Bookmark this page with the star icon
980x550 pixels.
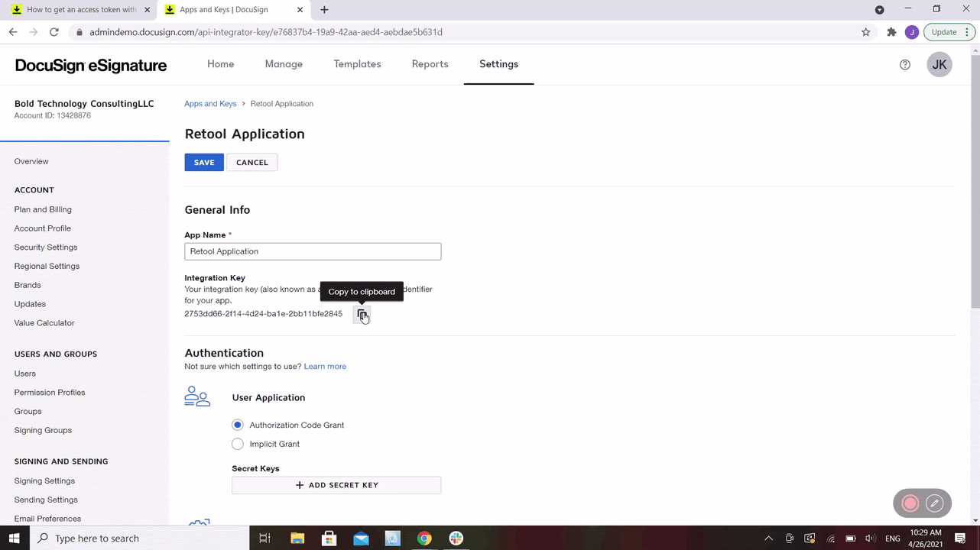866,32
